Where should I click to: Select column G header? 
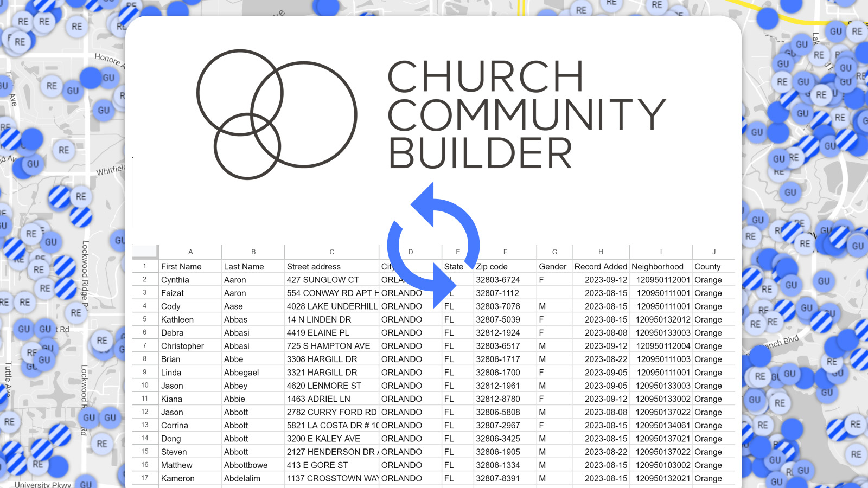click(x=554, y=252)
